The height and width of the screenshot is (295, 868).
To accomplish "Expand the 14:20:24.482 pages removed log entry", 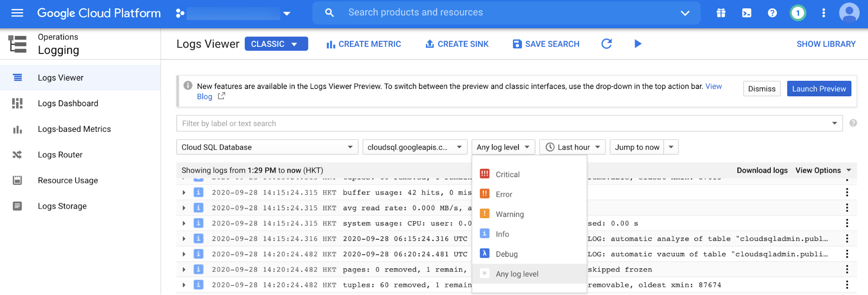I will pos(184,270).
